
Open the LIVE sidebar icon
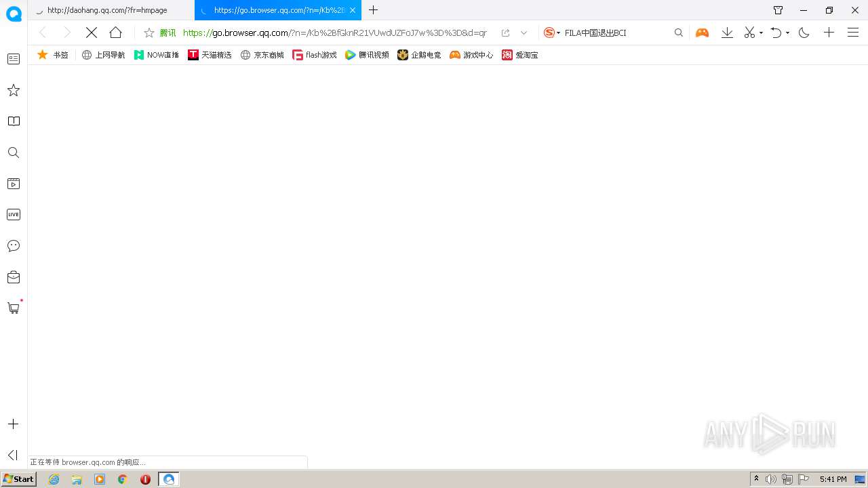click(x=14, y=215)
